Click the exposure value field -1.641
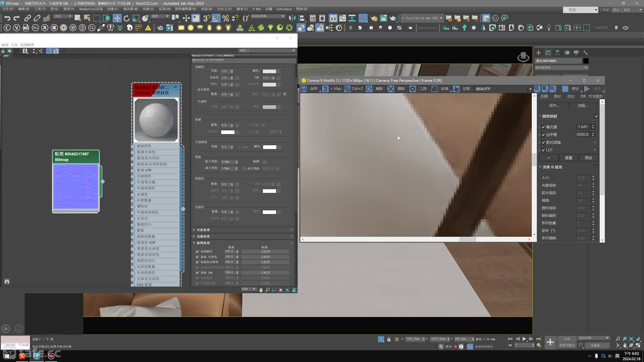The height and width of the screenshot is (362, 644). click(x=583, y=127)
